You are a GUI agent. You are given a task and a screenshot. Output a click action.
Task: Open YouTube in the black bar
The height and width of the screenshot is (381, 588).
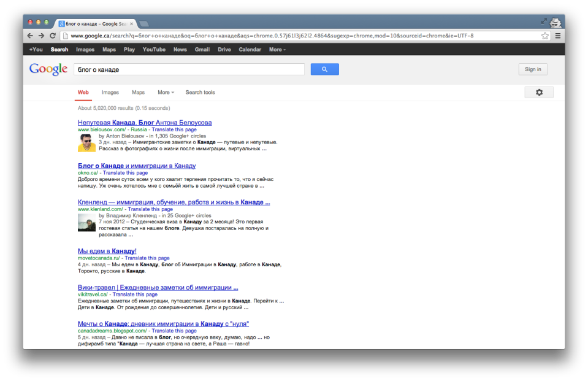(x=154, y=50)
